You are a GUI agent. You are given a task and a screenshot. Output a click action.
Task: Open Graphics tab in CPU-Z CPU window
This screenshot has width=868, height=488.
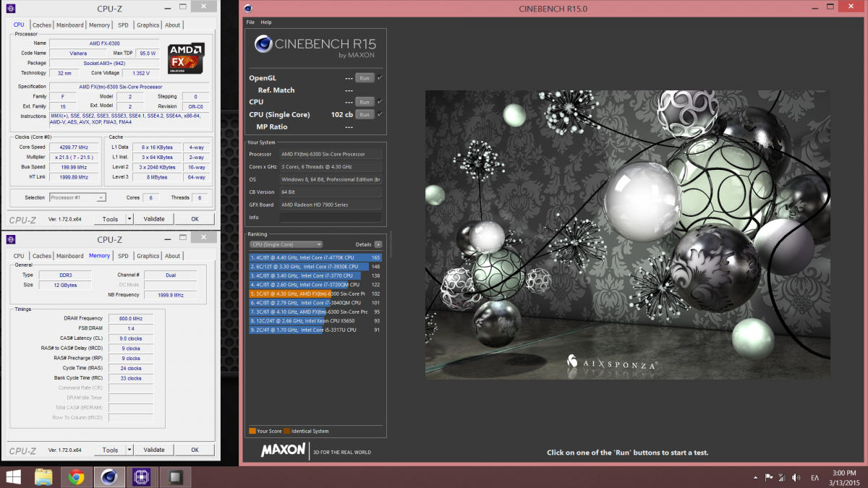148,25
